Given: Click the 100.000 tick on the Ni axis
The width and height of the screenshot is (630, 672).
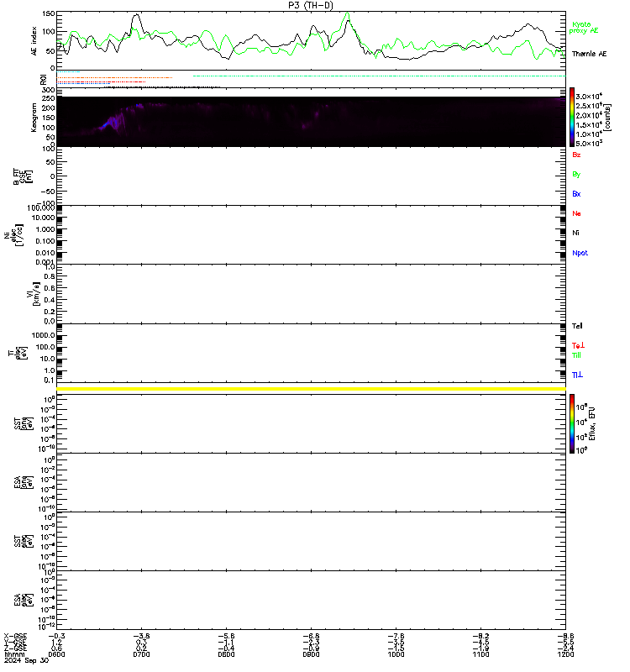Looking at the screenshot, I should [x=41, y=208].
